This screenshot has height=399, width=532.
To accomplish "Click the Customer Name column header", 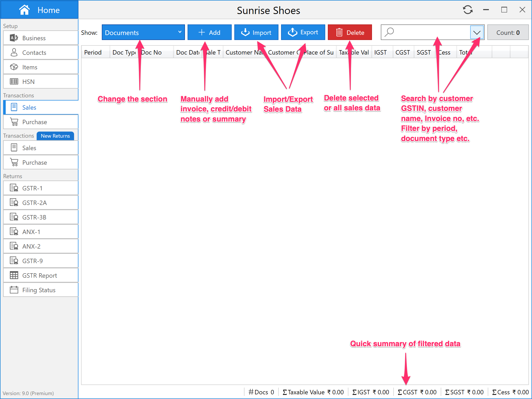I will 243,52.
